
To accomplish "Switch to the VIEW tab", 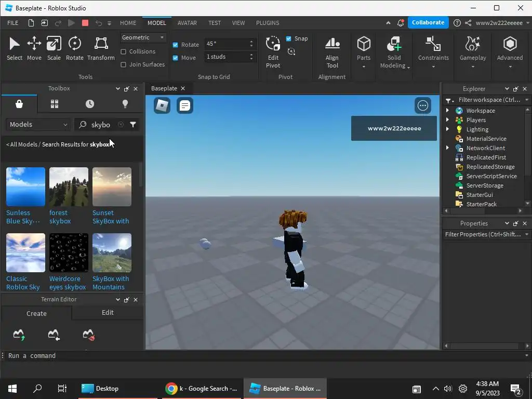I will click(238, 23).
